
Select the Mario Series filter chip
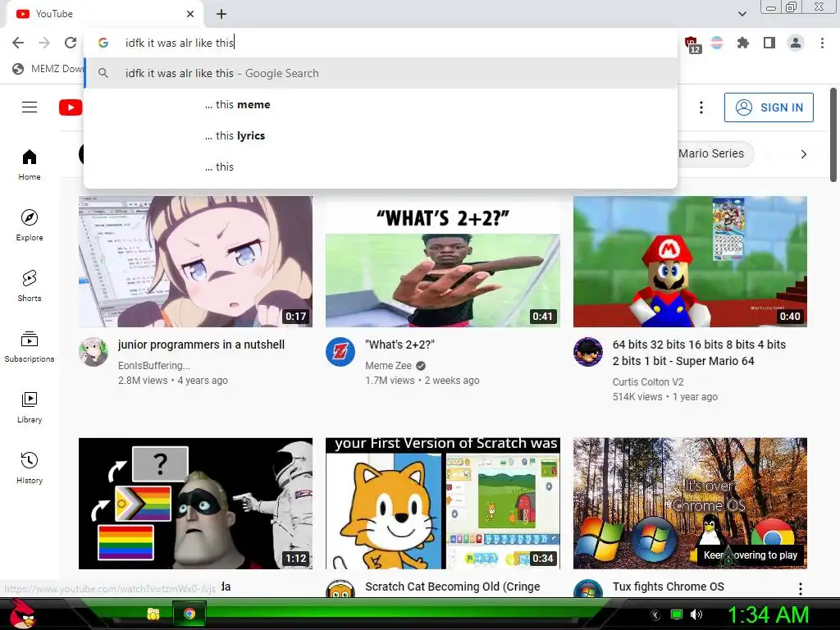[715, 153]
